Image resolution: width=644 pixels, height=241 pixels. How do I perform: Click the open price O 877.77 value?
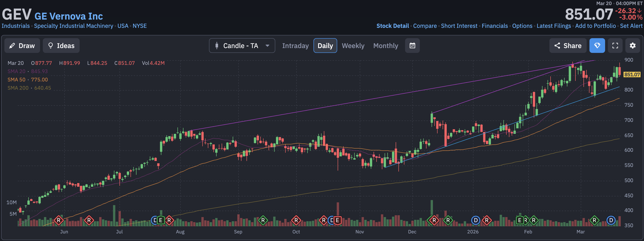click(x=41, y=63)
